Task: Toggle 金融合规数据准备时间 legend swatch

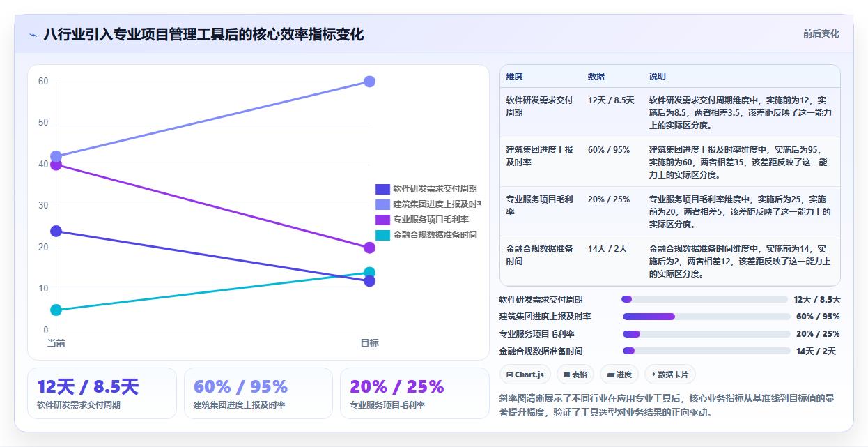Action: (382, 235)
